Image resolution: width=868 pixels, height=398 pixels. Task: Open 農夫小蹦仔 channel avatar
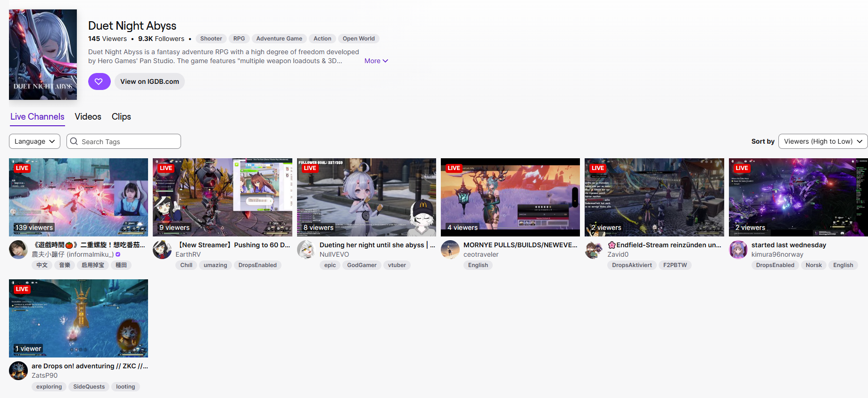pos(18,250)
